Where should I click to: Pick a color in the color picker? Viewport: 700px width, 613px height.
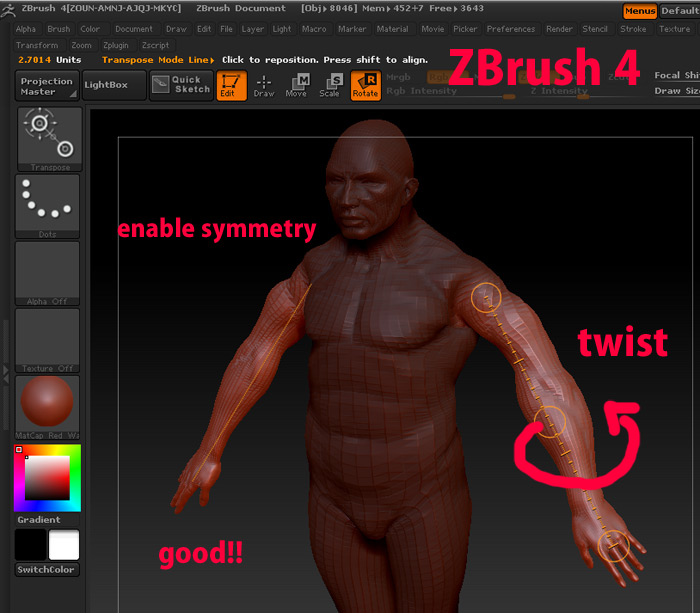(x=47, y=478)
